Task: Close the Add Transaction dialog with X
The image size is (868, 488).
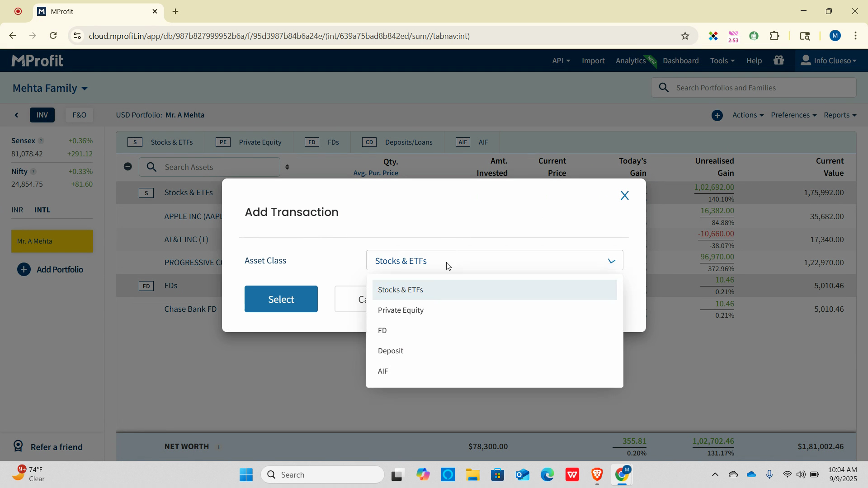Action: point(624,196)
